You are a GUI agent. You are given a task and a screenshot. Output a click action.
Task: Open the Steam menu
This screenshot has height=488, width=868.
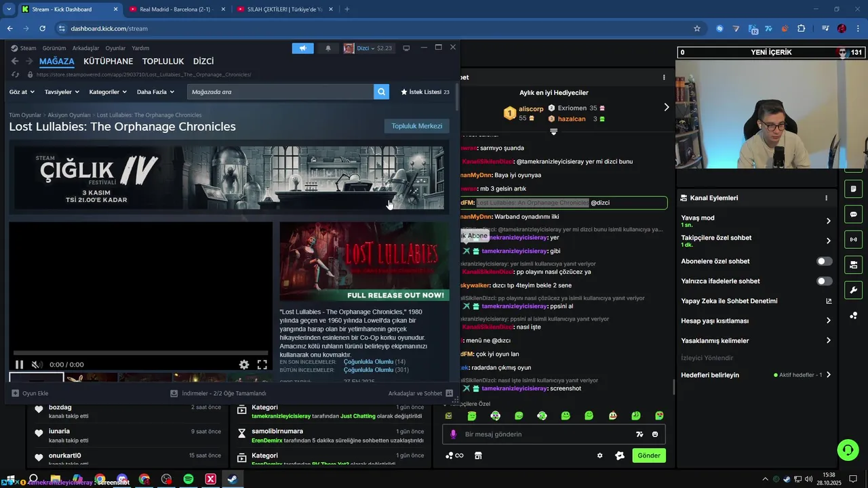pos(23,48)
